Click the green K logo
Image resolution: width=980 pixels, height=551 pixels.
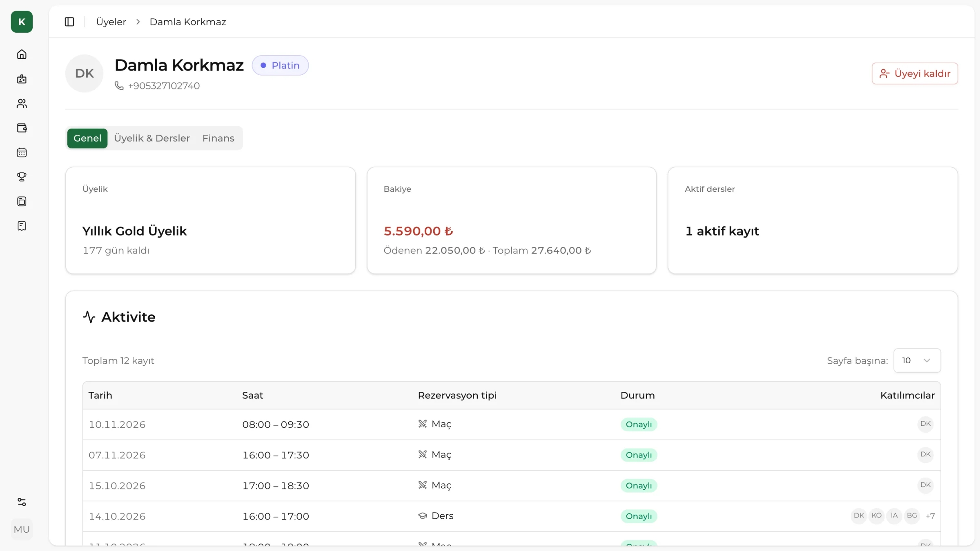pyautogui.click(x=22, y=22)
